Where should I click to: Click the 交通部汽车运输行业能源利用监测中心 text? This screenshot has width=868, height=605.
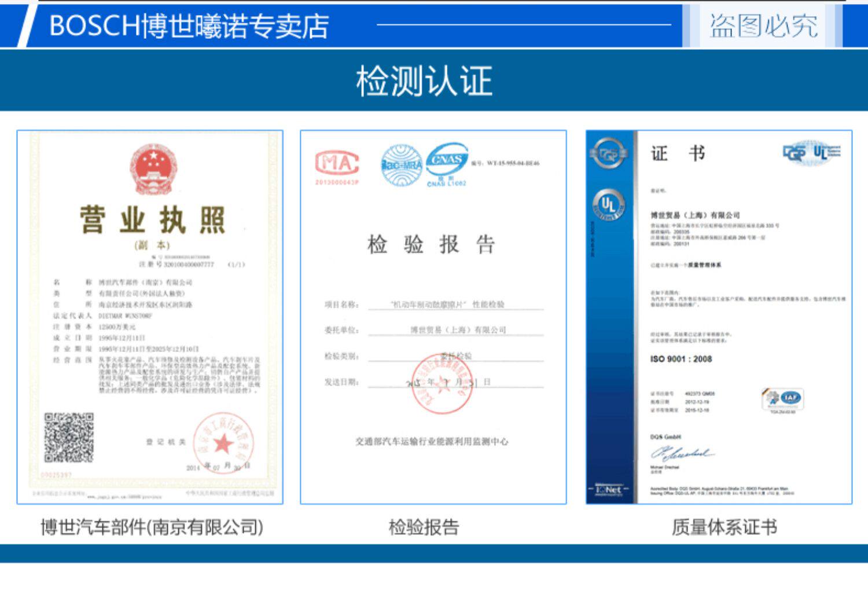tap(432, 442)
